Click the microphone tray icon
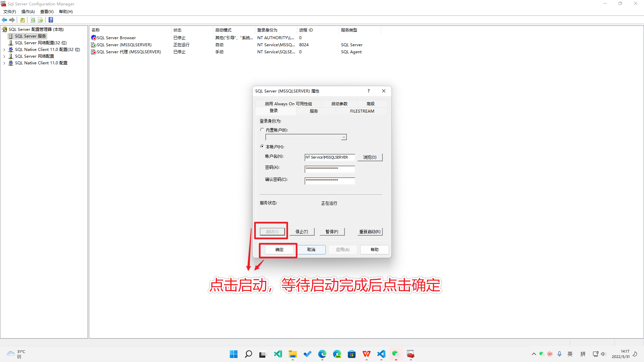This screenshot has height=362, width=644. pyautogui.click(x=559, y=354)
